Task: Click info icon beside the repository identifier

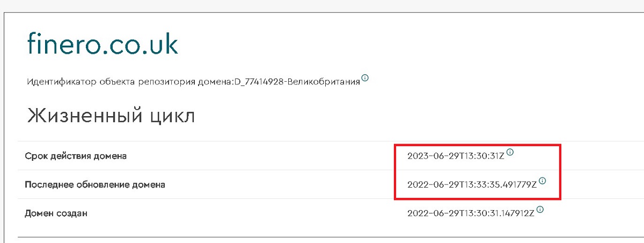Action: tap(365, 78)
